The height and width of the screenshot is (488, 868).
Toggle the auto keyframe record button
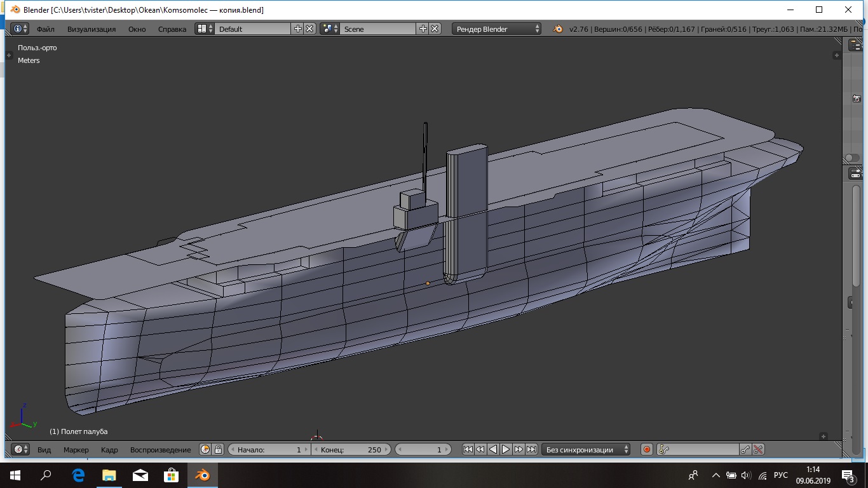tap(646, 449)
